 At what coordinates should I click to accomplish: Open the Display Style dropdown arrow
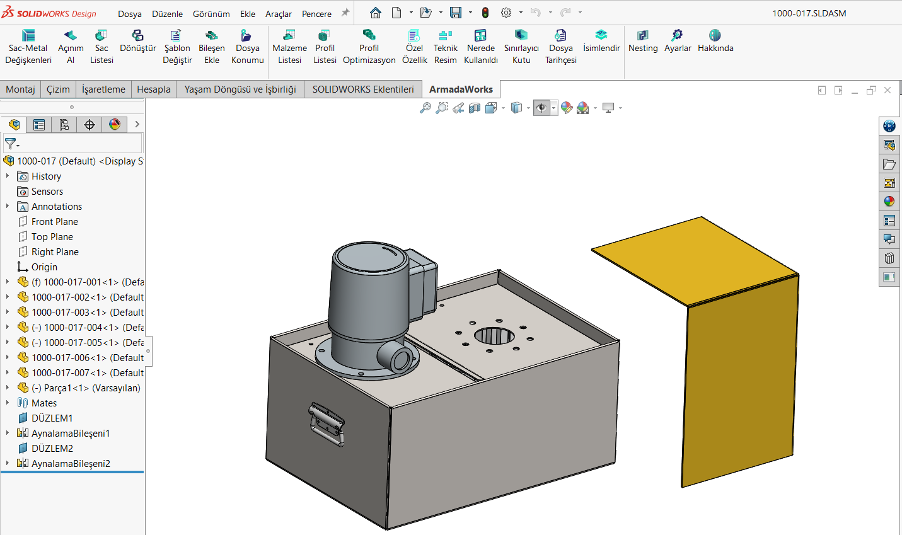[x=528, y=107]
